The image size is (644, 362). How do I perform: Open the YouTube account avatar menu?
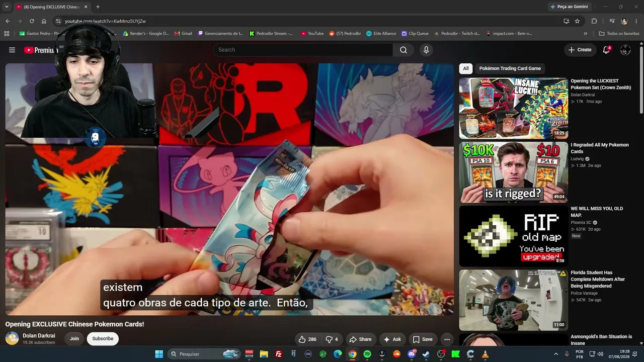click(625, 50)
